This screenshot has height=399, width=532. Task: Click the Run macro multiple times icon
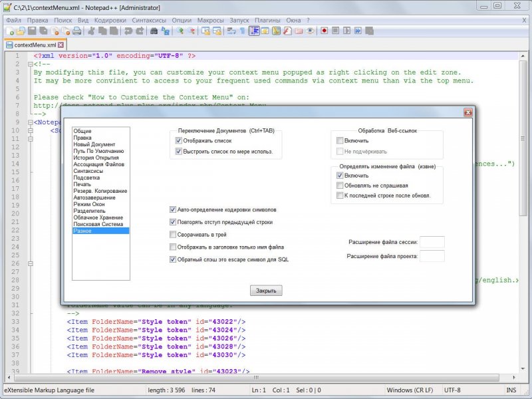[358, 31]
